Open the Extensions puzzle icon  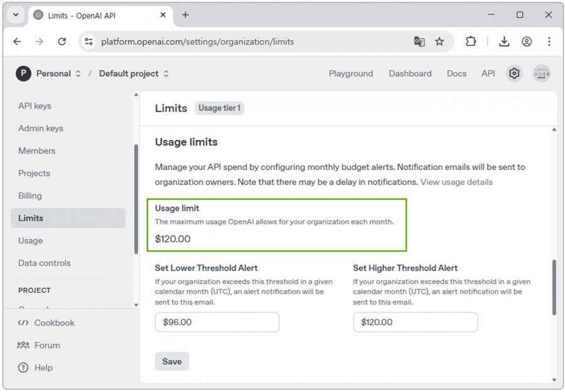471,42
